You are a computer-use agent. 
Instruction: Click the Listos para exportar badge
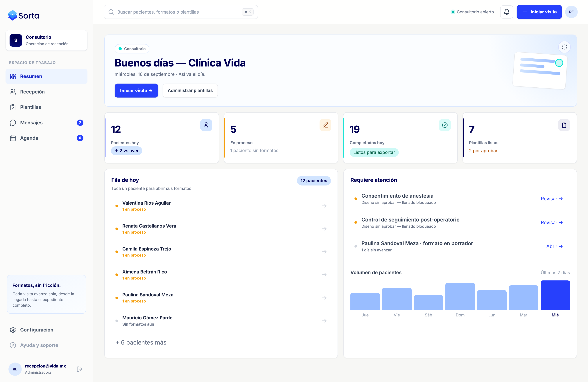pos(374,152)
